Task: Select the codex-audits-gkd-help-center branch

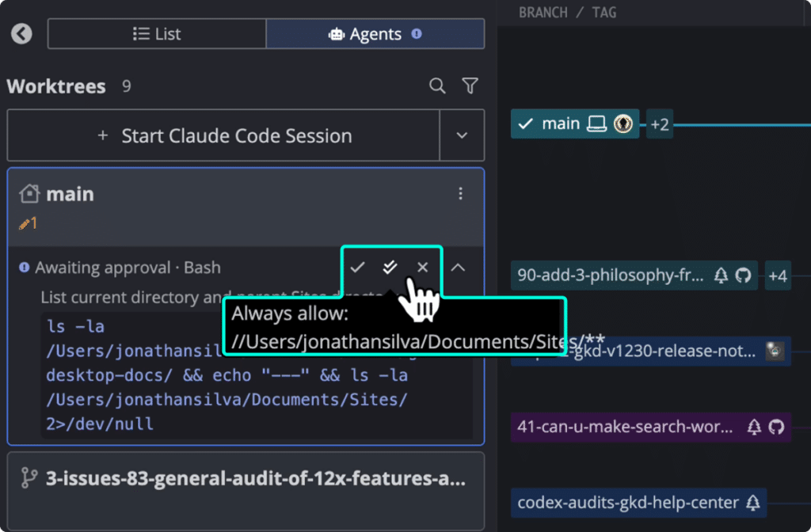Action: click(x=639, y=503)
